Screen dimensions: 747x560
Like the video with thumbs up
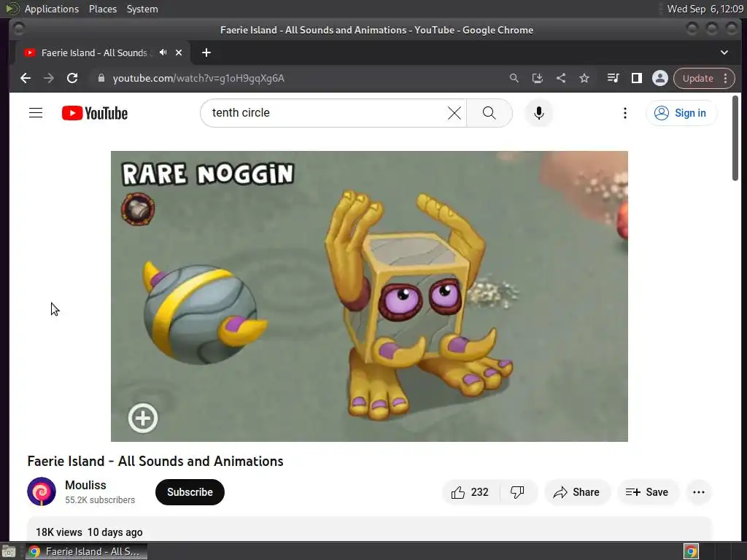click(471, 492)
